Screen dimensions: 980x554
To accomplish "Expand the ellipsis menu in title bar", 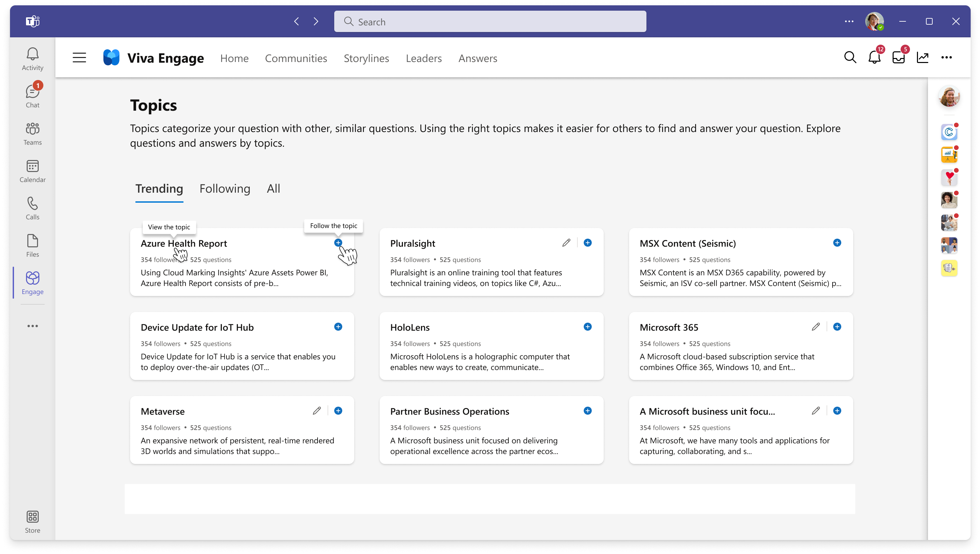I will (850, 22).
